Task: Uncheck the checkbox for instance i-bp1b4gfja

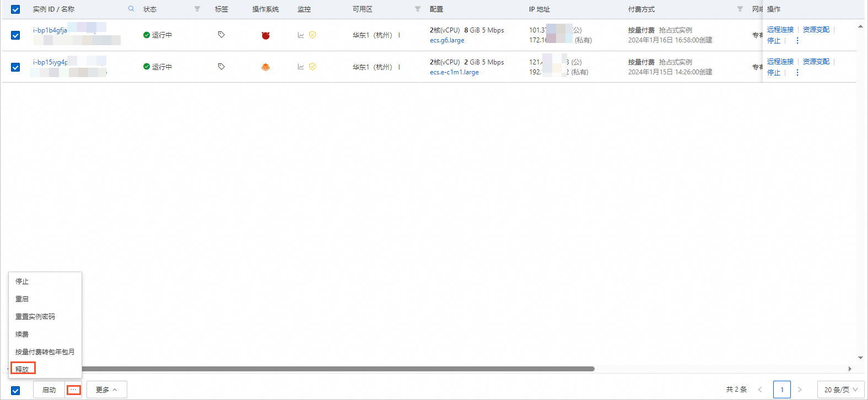Action: coord(15,35)
